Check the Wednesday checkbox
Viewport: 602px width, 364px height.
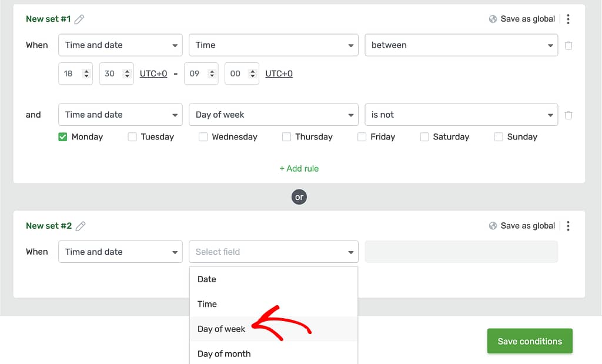203,136
